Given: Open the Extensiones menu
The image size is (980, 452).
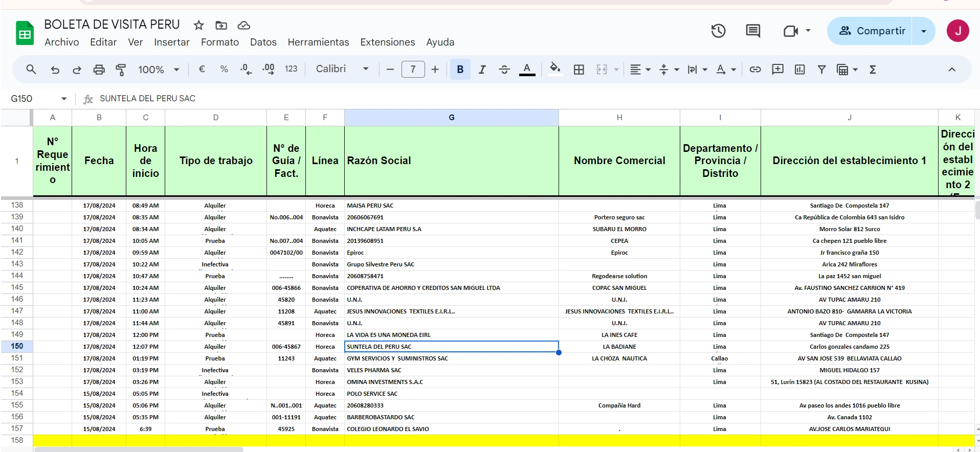Looking at the screenshot, I should coord(387,42).
